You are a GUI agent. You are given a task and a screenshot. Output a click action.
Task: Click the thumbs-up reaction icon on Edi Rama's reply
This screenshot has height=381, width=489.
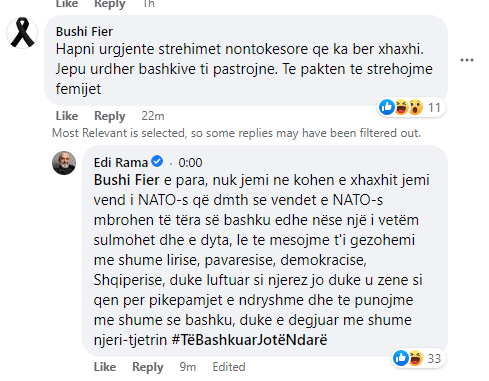[x=401, y=358]
